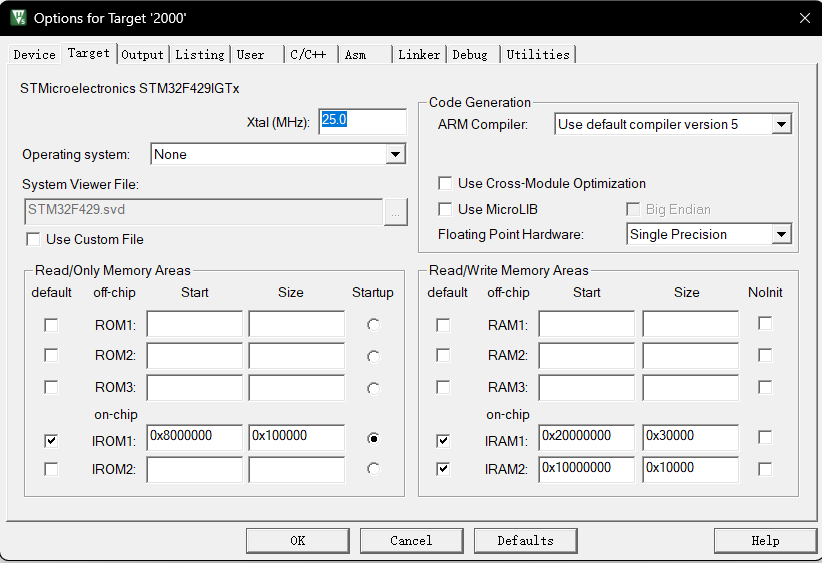Check the RAM3 default checkbox
The width and height of the screenshot is (822, 563).
443,387
